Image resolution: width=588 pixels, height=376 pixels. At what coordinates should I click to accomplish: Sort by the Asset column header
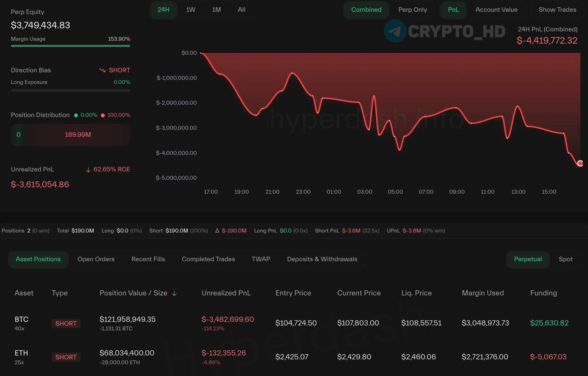point(24,293)
